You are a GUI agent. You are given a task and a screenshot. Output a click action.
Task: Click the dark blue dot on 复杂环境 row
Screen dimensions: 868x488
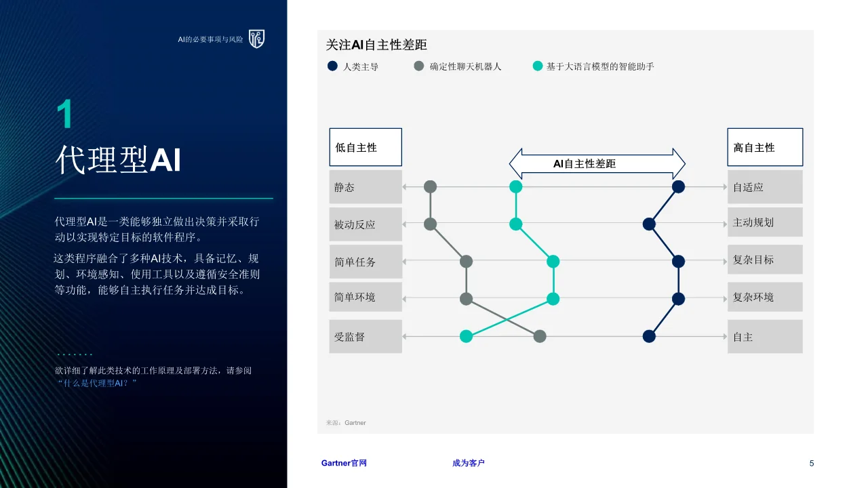coord(678,298)
